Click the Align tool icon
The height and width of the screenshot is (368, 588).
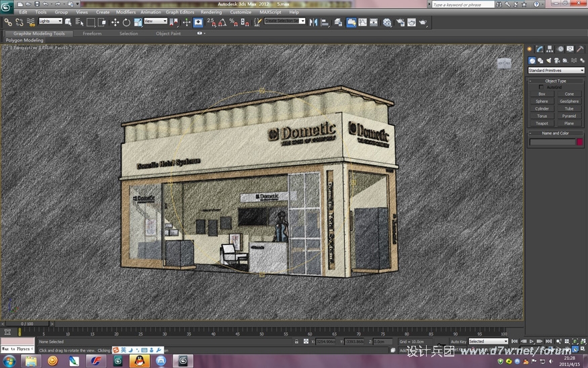point(325,22)
